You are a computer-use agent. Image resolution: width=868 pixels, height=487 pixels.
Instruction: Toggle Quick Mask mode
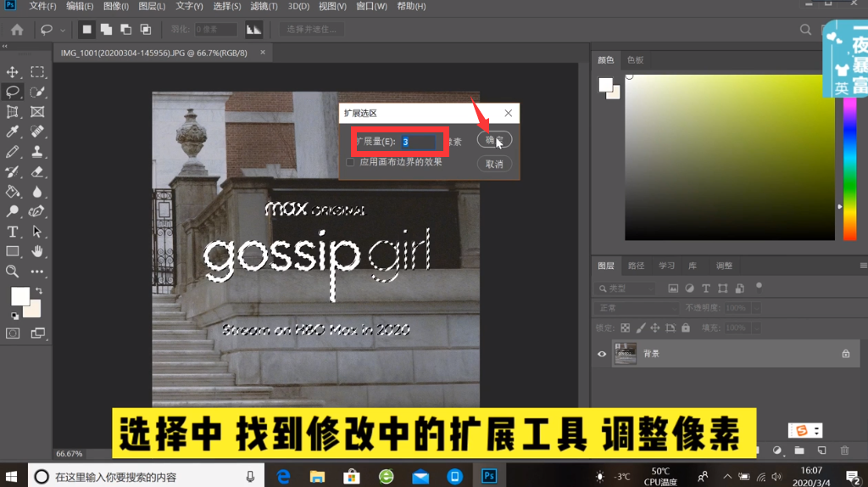[x=13, y=333]
